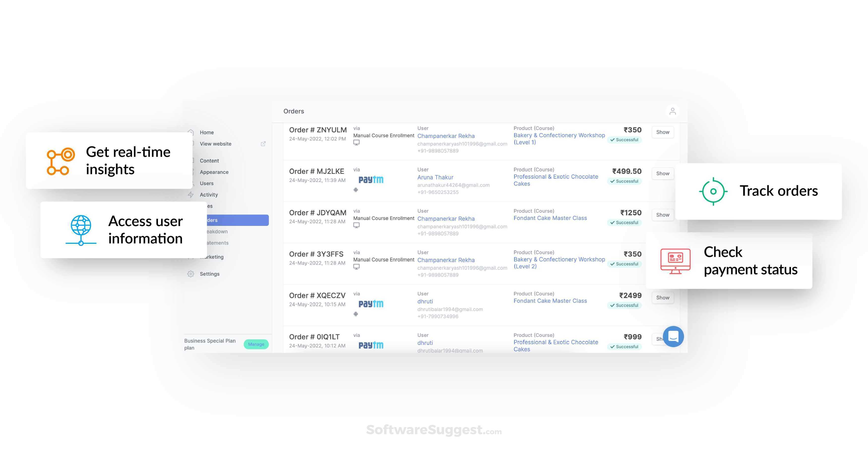Navigate to Appearance in the sidebar

214,172
